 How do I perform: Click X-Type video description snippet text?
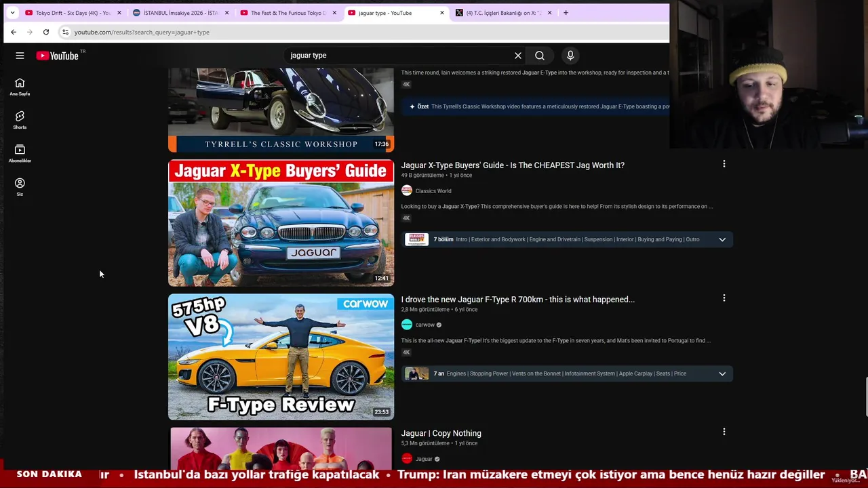point(557,206)
